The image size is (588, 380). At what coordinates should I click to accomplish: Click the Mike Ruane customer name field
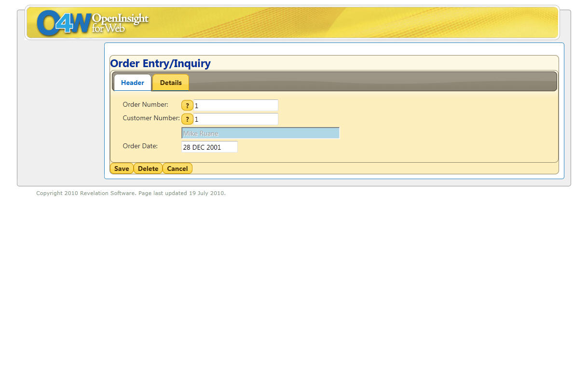pyautogui.click(x=260, y=133)
